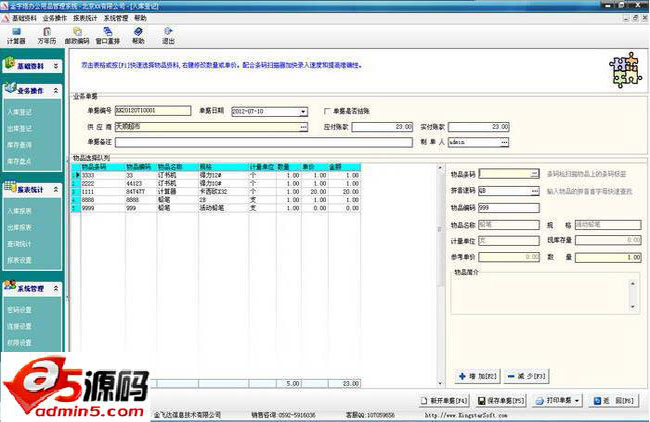Collapse the 报表统计 sidebar section
The image size is (650, 422).
point(56,189)
